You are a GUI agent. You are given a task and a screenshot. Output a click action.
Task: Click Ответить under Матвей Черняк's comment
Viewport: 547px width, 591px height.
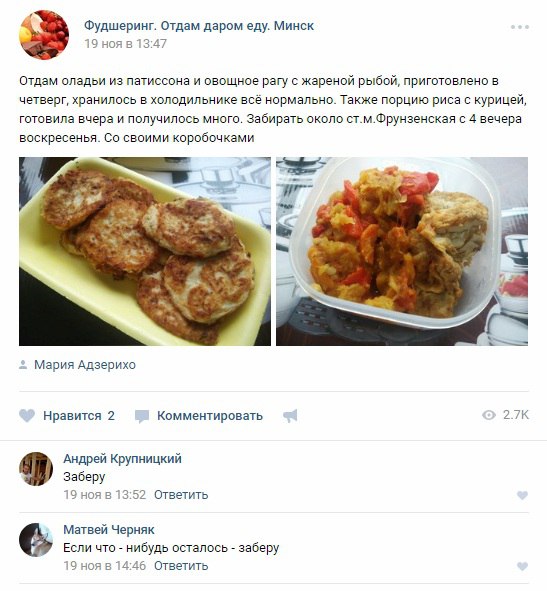pos(181,566)
